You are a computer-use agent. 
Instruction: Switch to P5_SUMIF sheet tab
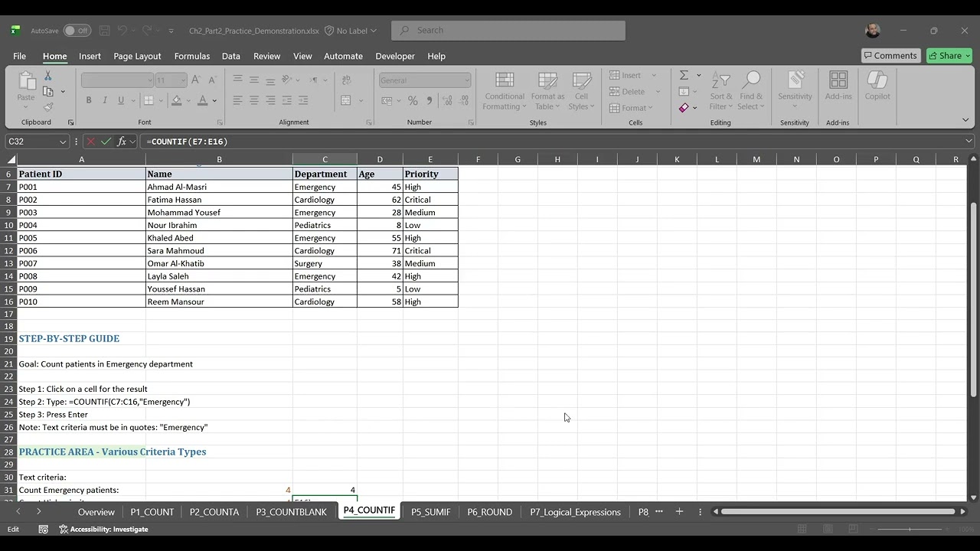click(x=430, y=512)
